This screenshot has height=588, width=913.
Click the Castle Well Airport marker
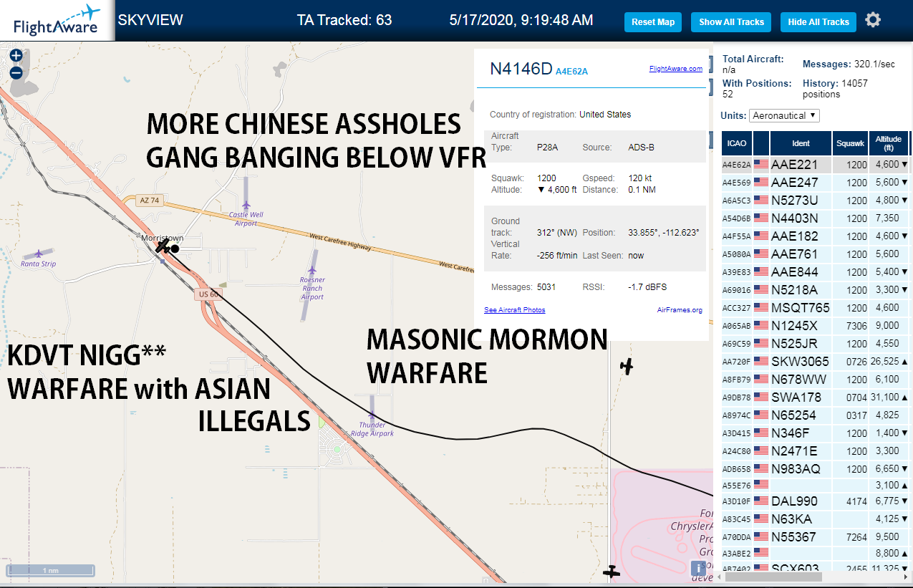point(246,206)
